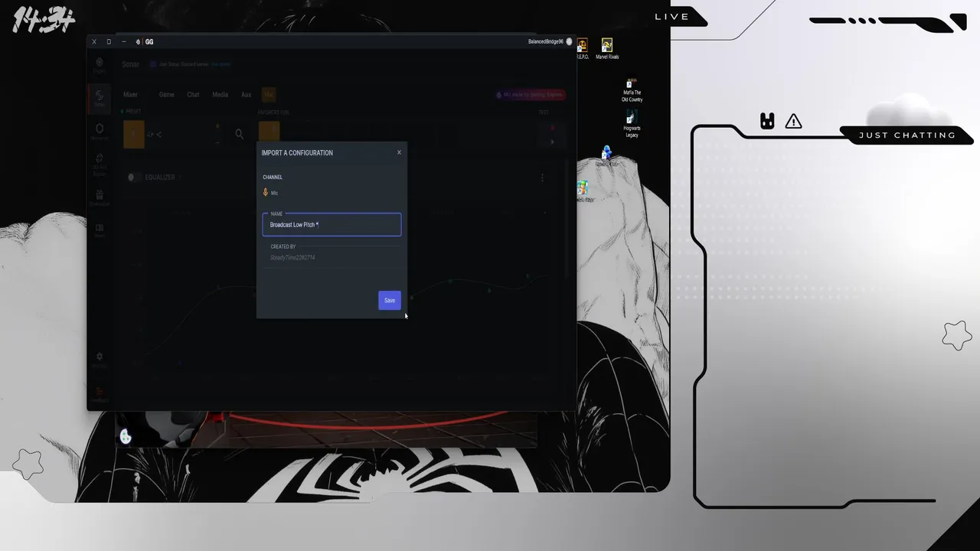
Task: Toggle the Equalizer switch
Action: 134,178
